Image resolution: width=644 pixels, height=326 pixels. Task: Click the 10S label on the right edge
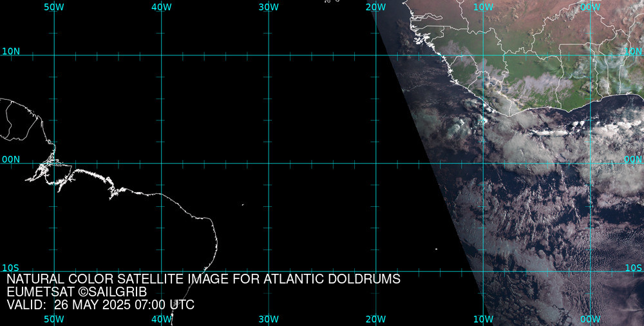pyautogui.click(x=633, y=268)
